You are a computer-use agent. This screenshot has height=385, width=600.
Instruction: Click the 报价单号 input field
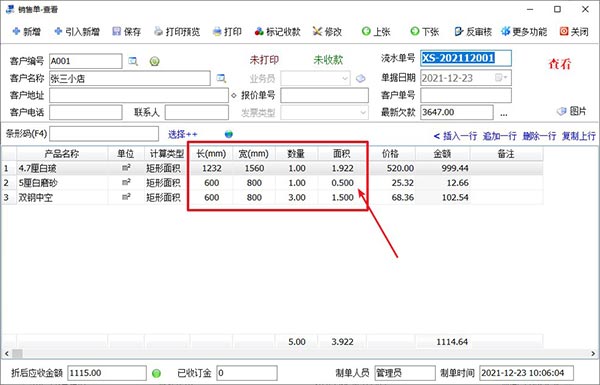324,95
